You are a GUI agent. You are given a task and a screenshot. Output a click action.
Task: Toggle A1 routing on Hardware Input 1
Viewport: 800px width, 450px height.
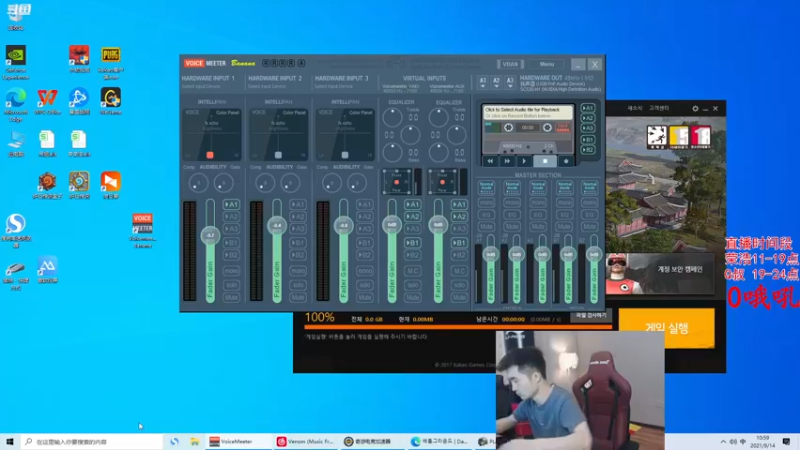pos(231,205)
